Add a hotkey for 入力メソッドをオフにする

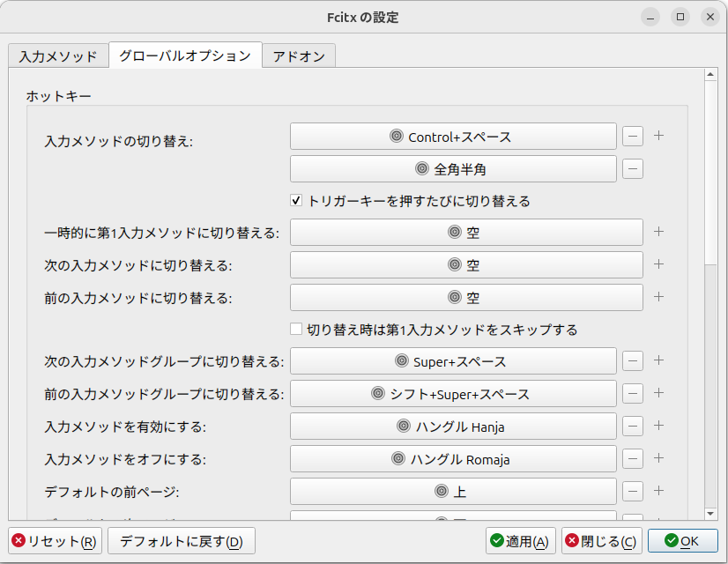tap(658, 458)
